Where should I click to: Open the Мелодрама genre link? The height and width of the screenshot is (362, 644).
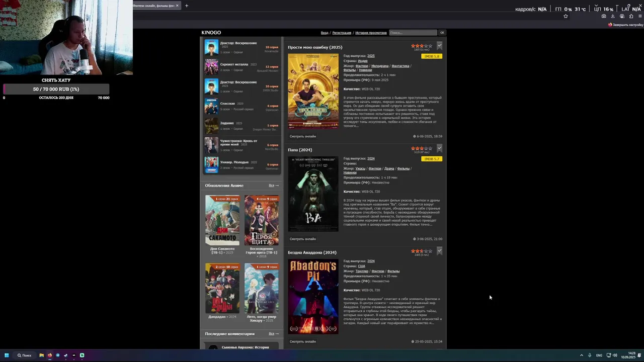pyautogui.click(x=380, y=66)
